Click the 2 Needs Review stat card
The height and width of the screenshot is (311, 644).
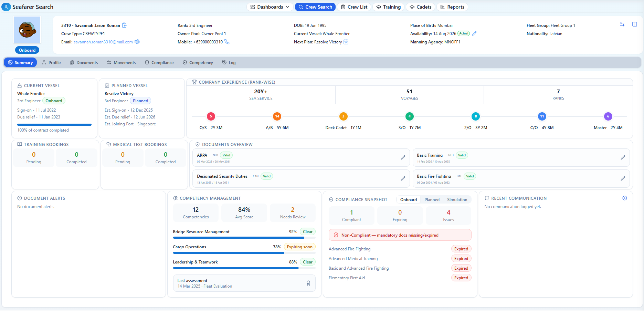click(x=293, y=213)
